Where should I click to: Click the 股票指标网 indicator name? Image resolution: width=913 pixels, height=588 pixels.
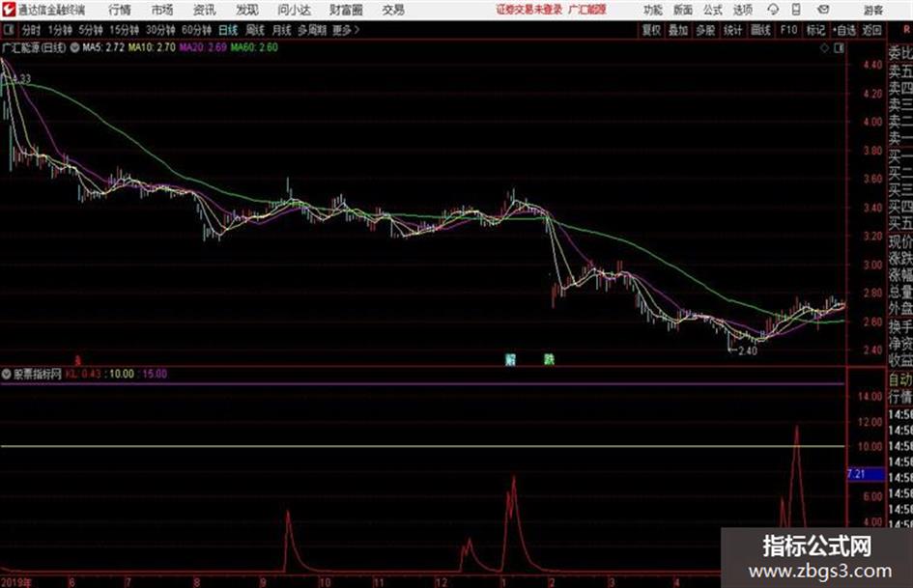pos(38,374)
